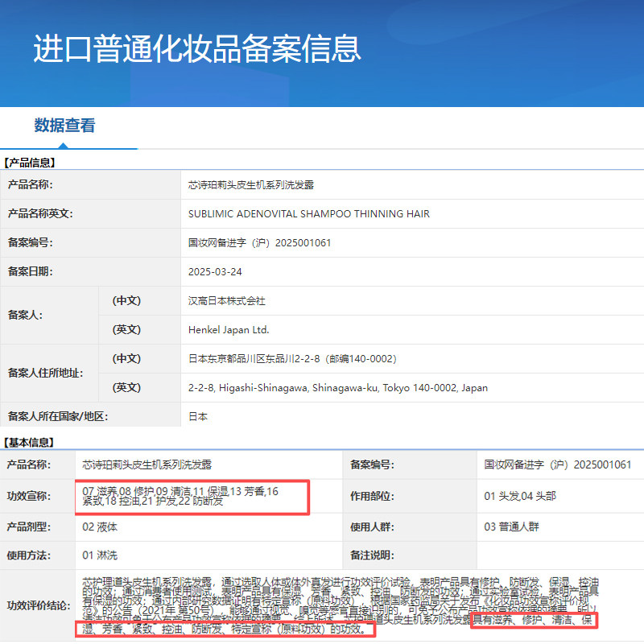The width and height of the screenshot is (644, 644).
Task: Click product name value 芯诗珀莉头皮生机系列洗发露 in 产品信息
Action: (x=251, y=185)
